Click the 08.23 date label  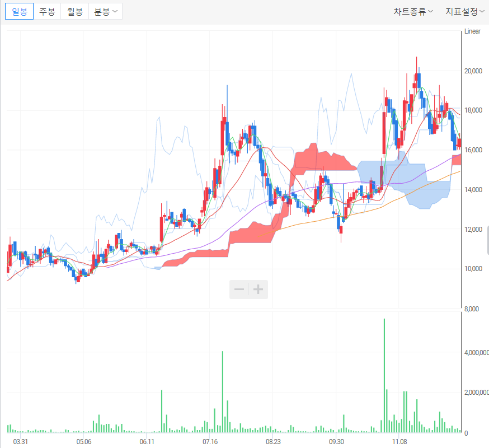(273, 441)
